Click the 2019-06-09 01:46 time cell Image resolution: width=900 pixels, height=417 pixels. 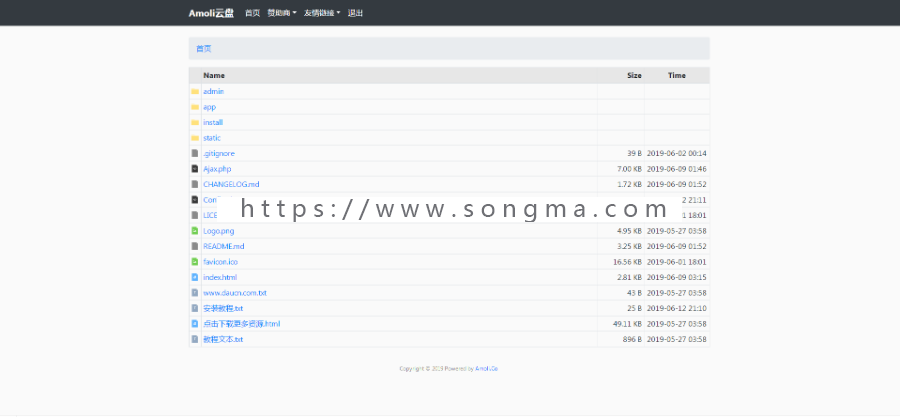(677, 169)
